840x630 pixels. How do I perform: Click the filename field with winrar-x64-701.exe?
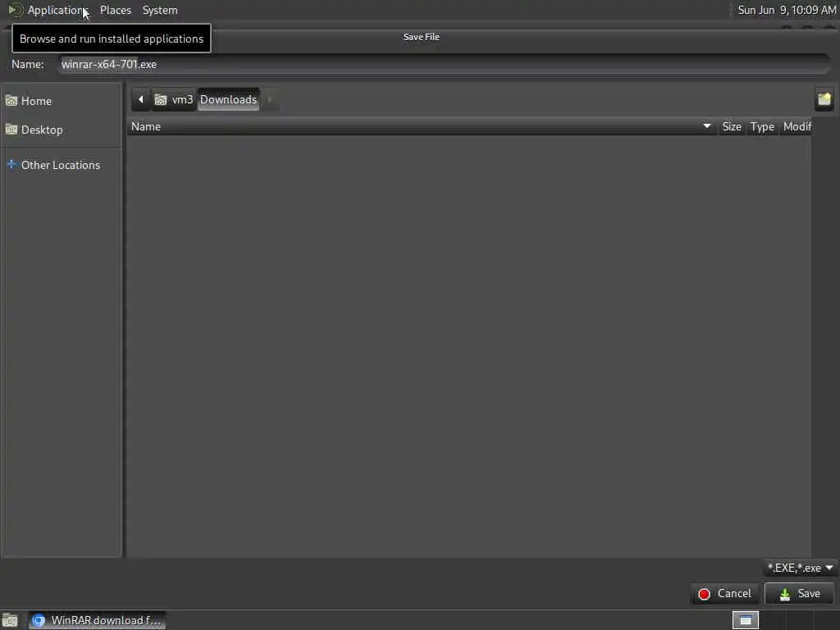click(444, 64)
